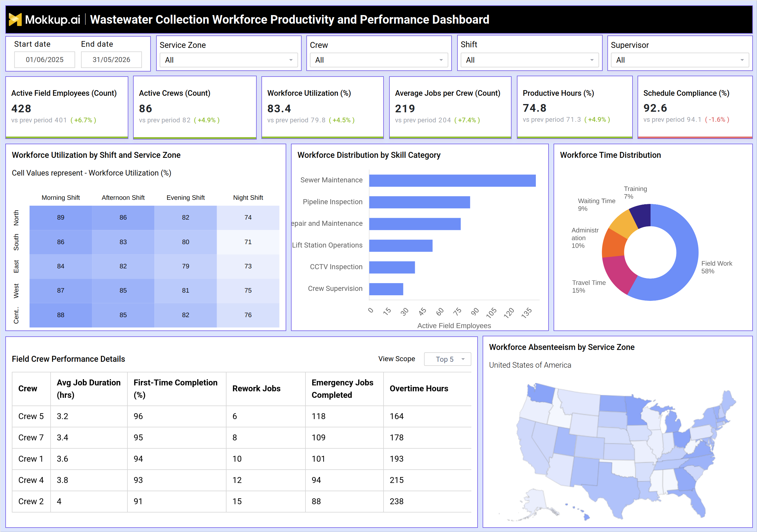
Task: Expand the View Scope Top 5 dropdown
Action: (447, 359)
